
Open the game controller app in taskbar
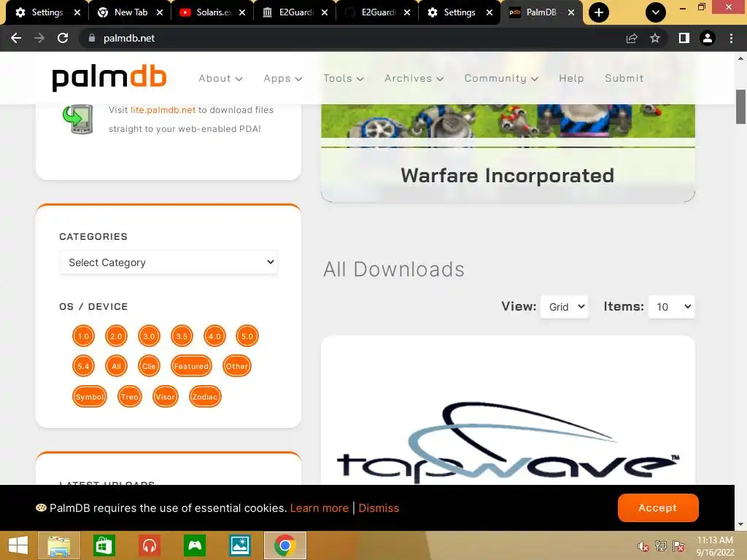tap(195, 545)
